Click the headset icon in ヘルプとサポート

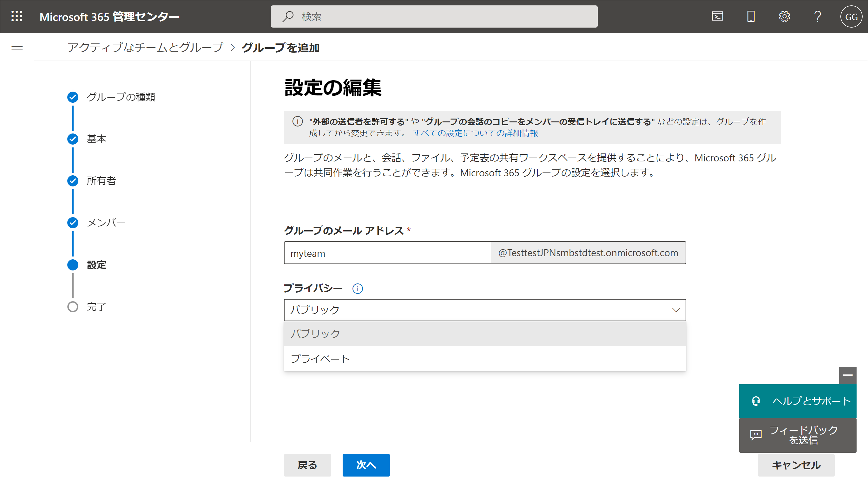(756, 401)
